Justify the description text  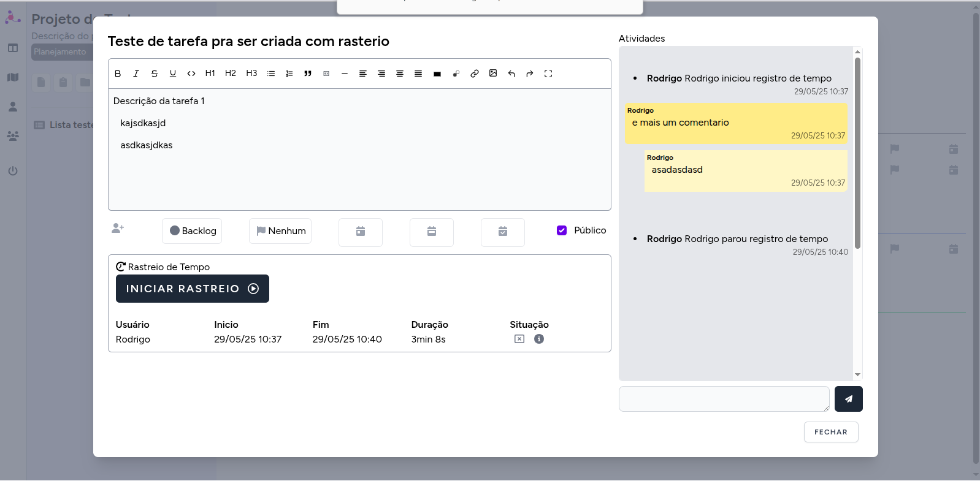[418, 74]
